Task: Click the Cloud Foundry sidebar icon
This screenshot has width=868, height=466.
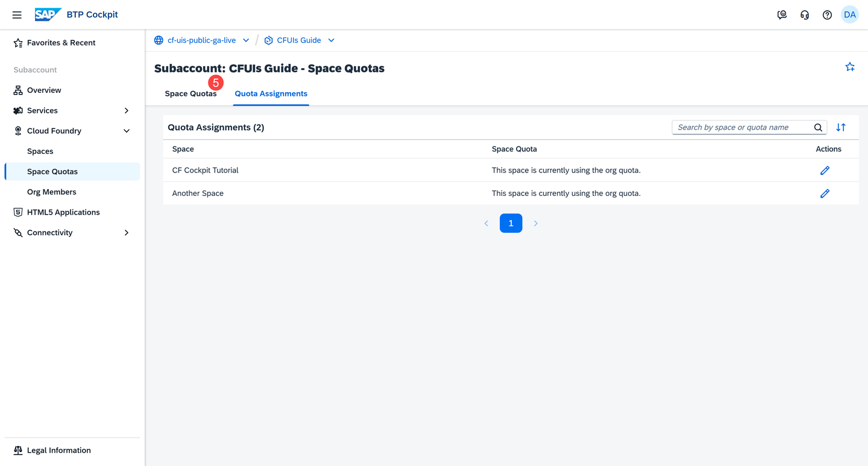Action: [18, 131]
